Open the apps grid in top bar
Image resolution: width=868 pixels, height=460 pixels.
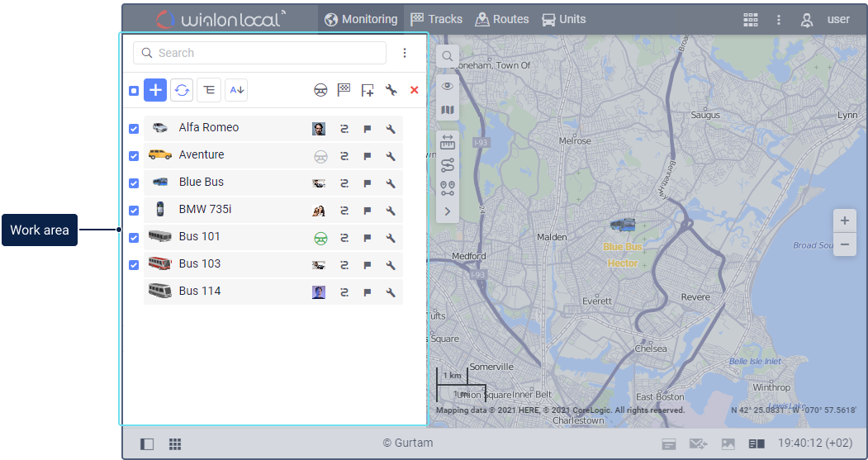click(750, 19)
